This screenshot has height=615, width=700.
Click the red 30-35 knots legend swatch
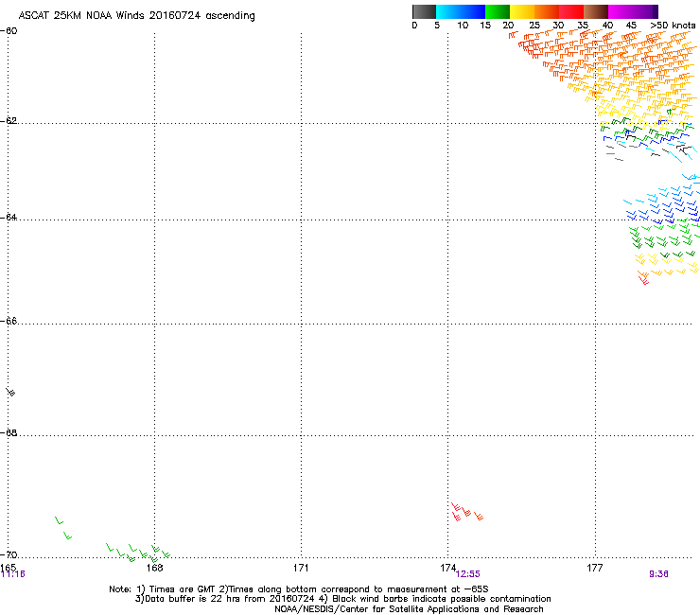[571, 11]
